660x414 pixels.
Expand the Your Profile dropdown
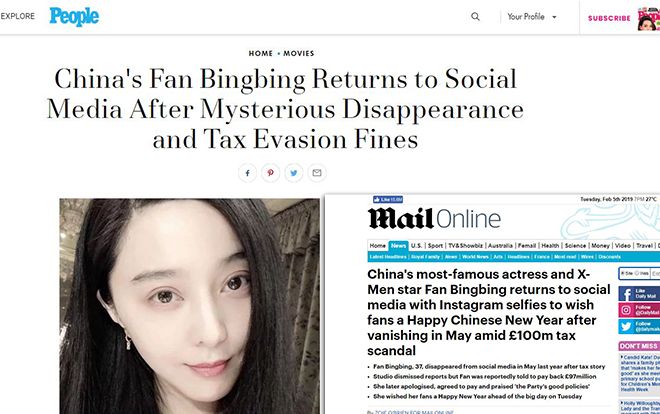click(x=532, y=17)
